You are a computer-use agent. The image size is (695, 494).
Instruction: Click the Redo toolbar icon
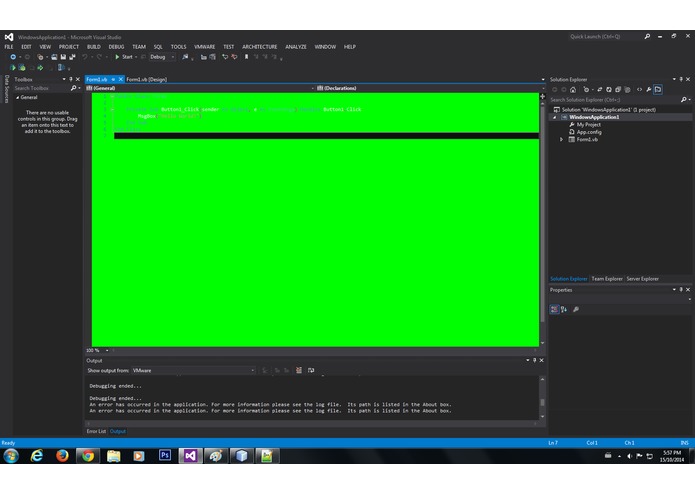pos(99,57)
